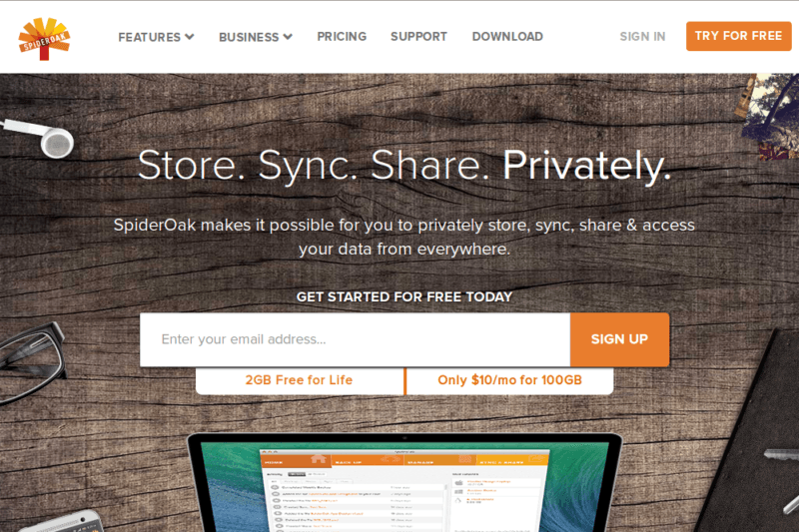Viewport: 799px width, 532px height.
Task: Select the Only $10/mo for 100GB tab
Action: point(509,380)
